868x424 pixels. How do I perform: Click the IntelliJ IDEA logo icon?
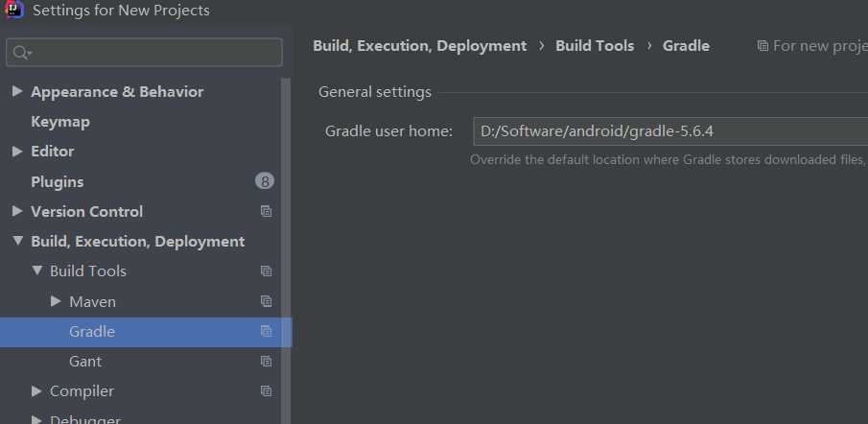click(x=14, y=10)
